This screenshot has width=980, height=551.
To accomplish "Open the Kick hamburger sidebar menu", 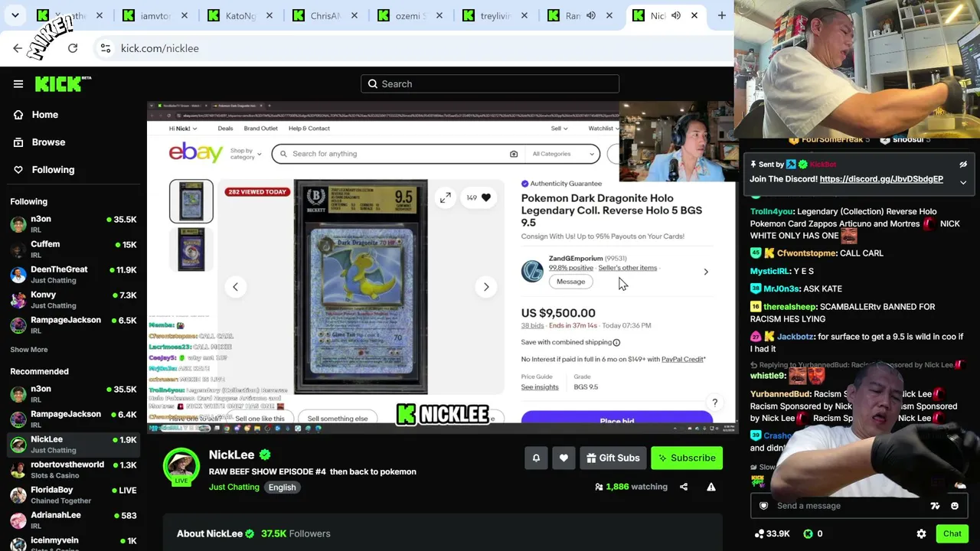I will point(18,84).
